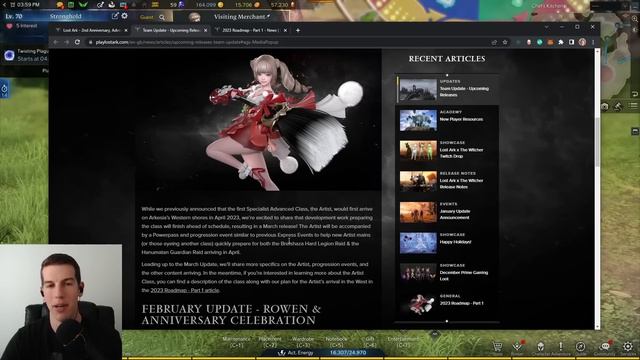The image size is (640, 360).
Task: Bookmark this page with the star
Action: click(505, 42)
